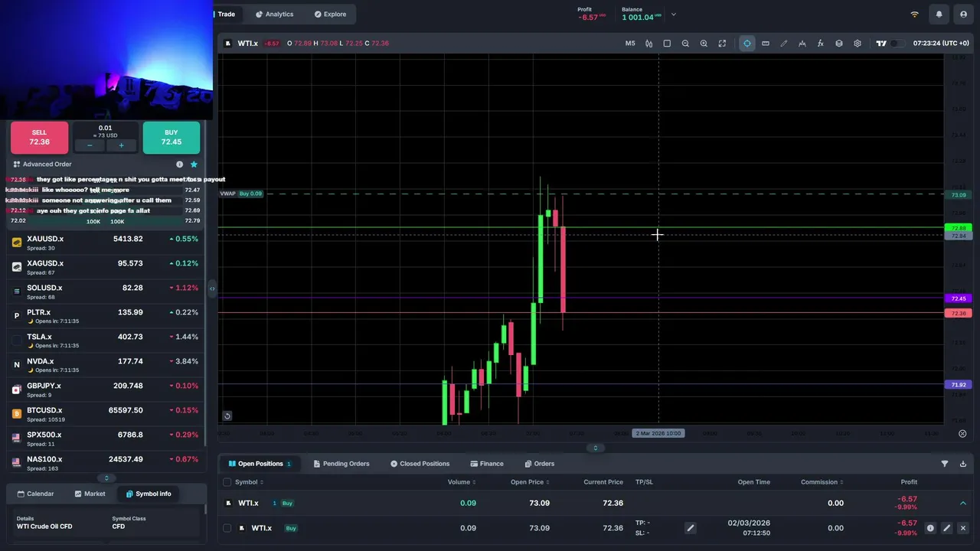Expand the balance dropdown arrow
Viewport: 980px width, 551px height.
point(674,15)
